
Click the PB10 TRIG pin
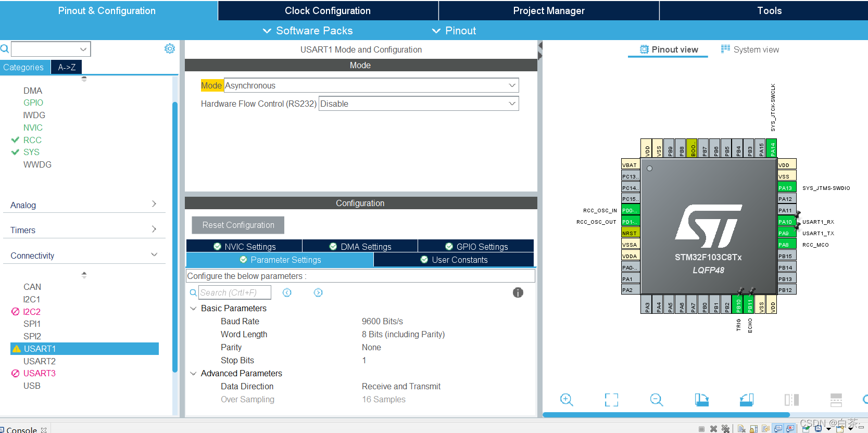point(738,304)
